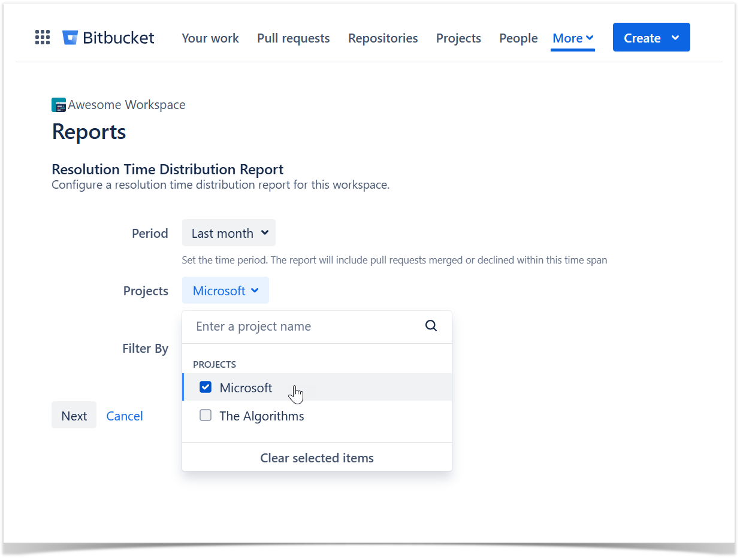
Task: Open Pull requests in navigation
Action: (293, 38)
